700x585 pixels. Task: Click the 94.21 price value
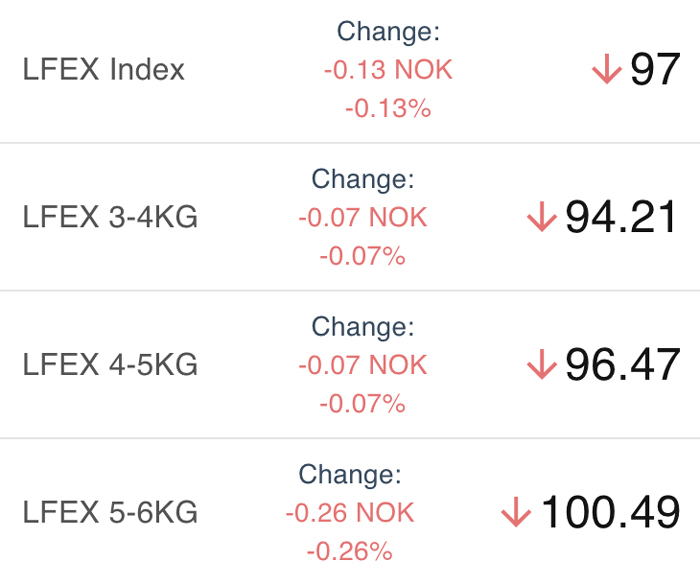point(621,217)
